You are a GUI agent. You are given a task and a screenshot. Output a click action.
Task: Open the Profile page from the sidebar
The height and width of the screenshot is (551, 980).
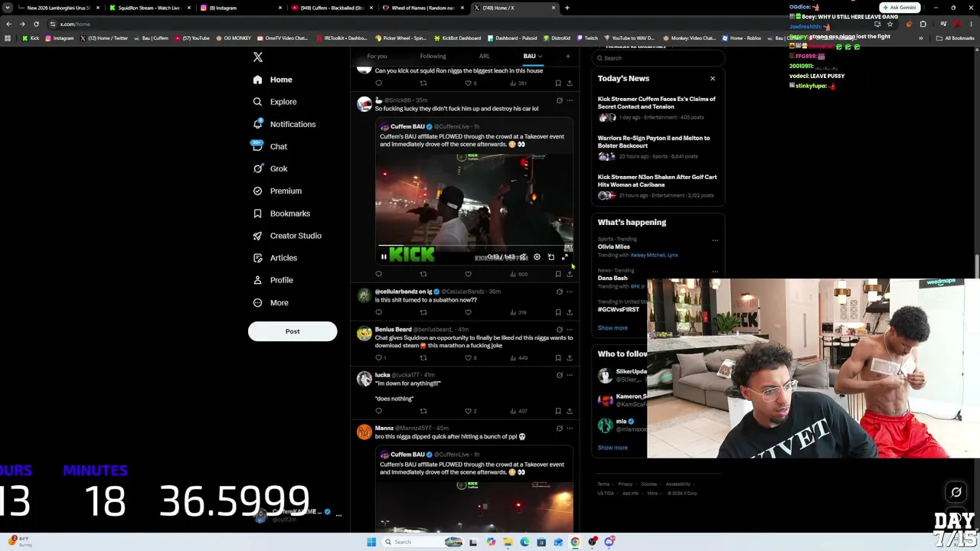(273, 280)
